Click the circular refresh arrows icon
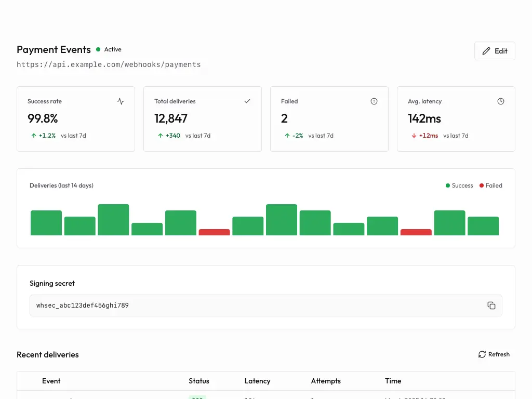Screen dimensions: 532x399 point(482,354)
